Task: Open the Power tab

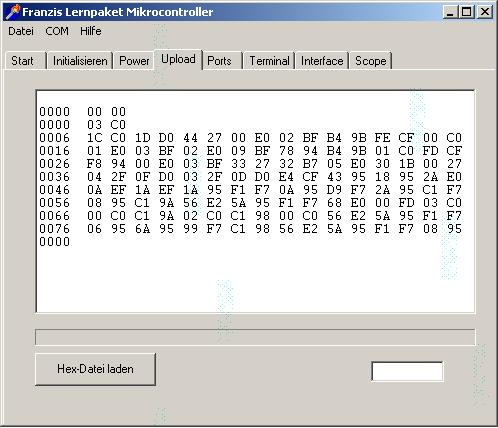Action: coord(134,61)
